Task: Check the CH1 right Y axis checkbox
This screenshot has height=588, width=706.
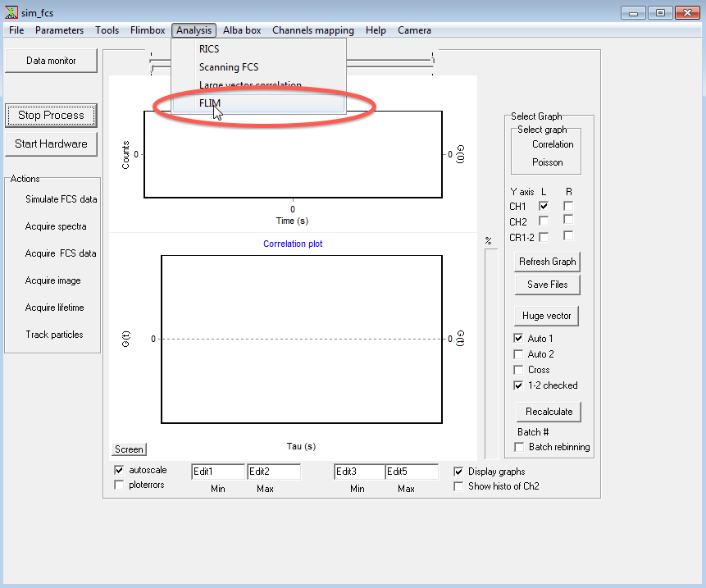Action: coord(568,206)
